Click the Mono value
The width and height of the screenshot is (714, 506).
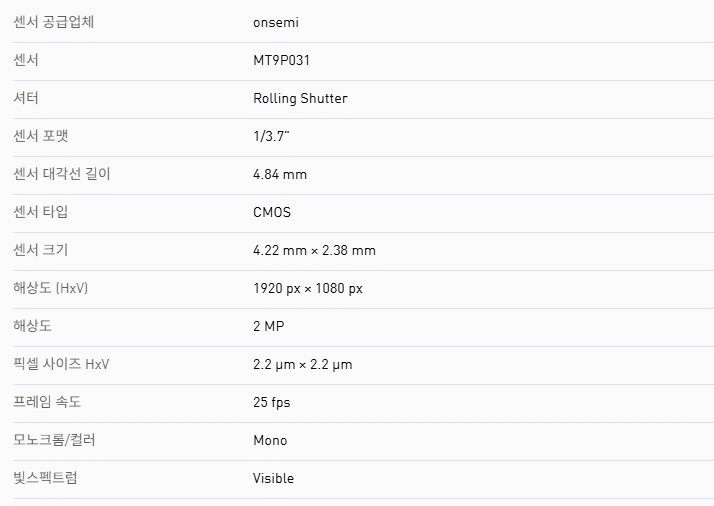tap(270, 440)
